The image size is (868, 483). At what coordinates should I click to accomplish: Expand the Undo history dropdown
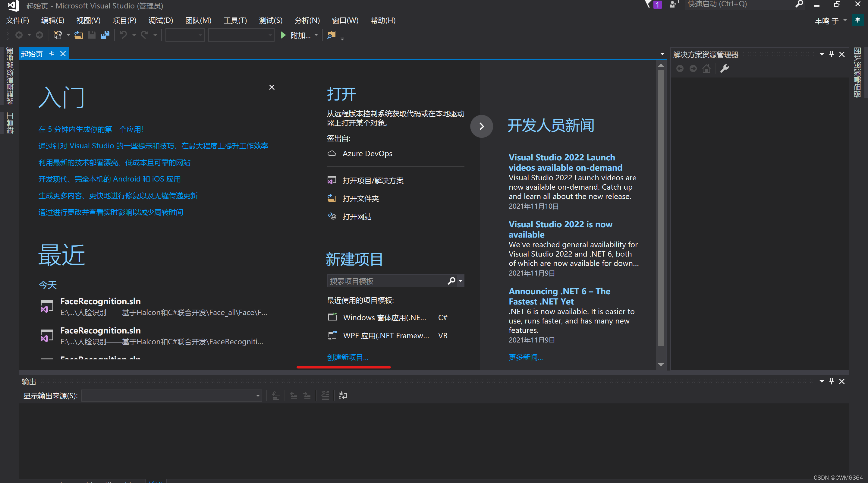134,35
